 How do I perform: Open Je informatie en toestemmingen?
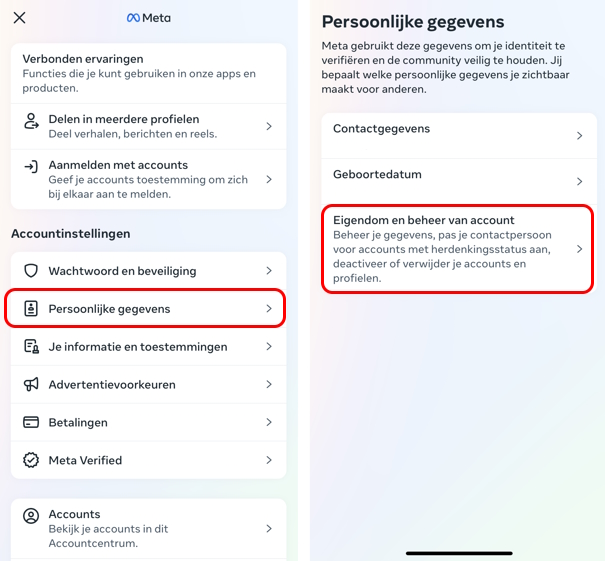pyautogui.click(x=149, y=346)
